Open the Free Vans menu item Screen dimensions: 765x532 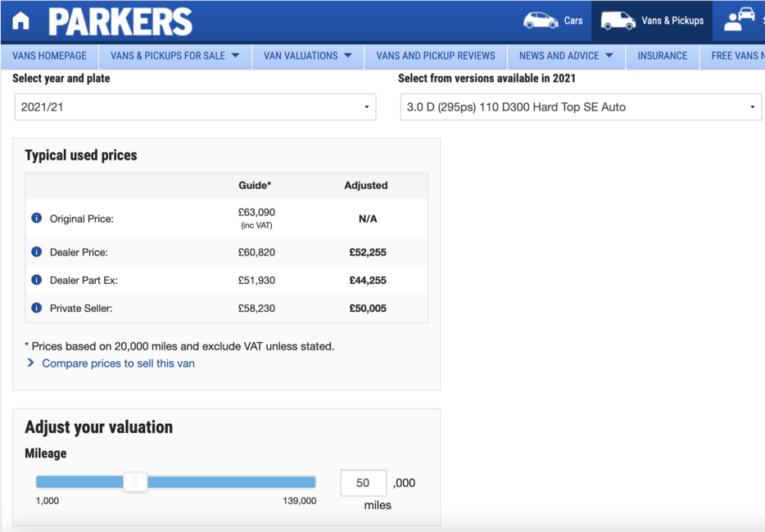tap(738, 56)
